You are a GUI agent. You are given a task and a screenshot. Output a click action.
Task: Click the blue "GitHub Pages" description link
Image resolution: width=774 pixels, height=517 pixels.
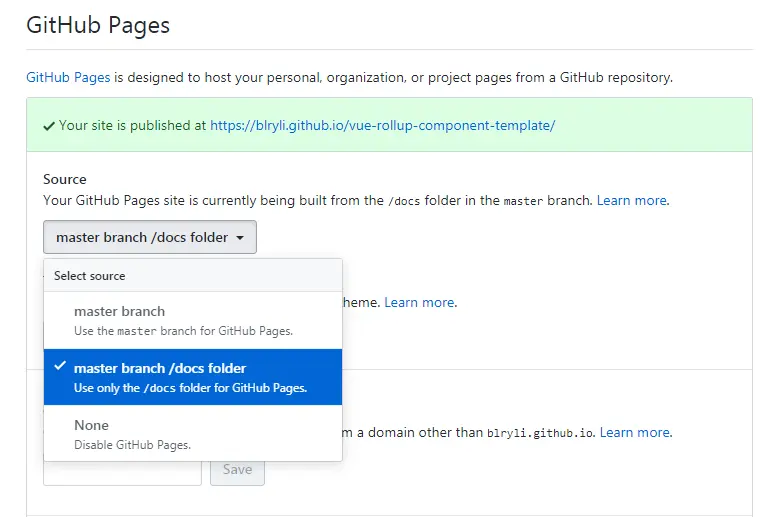[61, 76]
